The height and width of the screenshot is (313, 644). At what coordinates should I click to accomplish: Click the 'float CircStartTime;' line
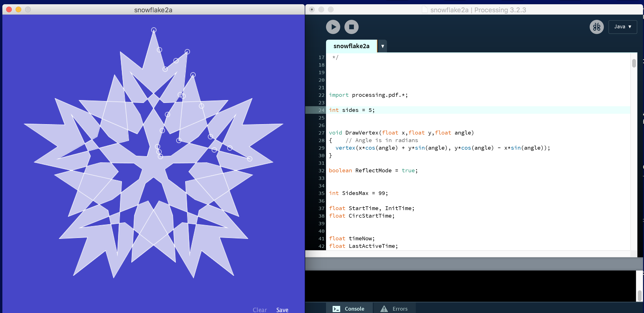coord(361,216)
